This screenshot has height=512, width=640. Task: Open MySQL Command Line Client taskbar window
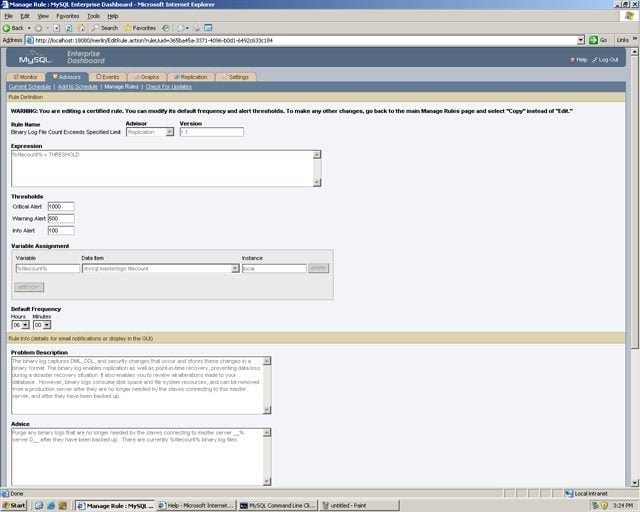pos(278,505)
